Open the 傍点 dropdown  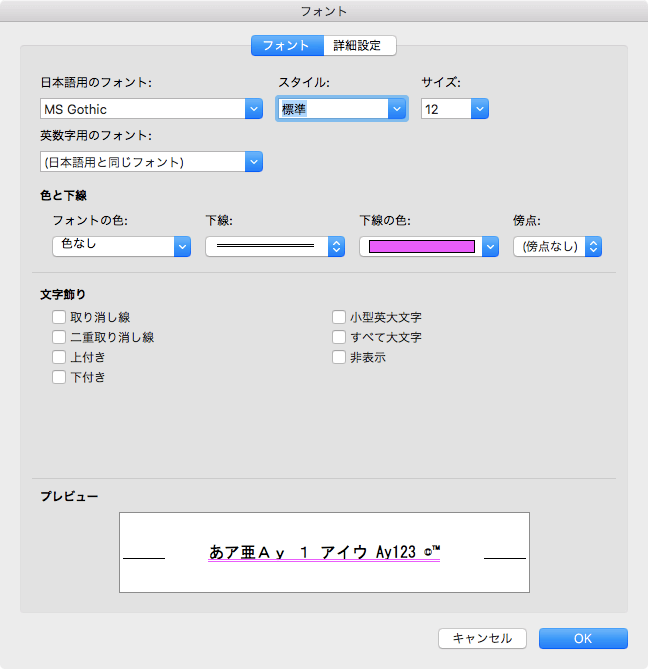pyautogui.click(x=593, y=246)
